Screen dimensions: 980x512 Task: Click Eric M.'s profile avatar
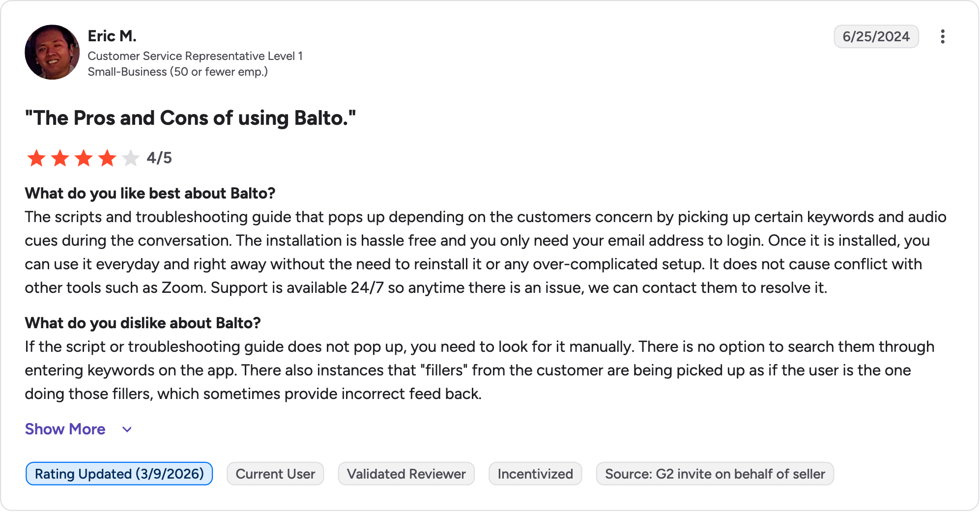(52, 52)
